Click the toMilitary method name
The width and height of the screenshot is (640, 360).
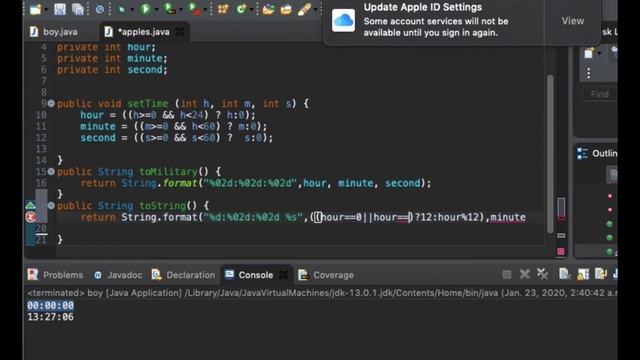coord(169,172)
